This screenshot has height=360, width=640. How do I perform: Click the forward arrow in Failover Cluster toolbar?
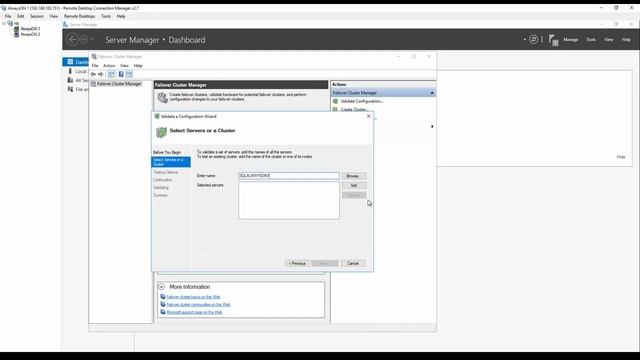click(x=100, y=74)
